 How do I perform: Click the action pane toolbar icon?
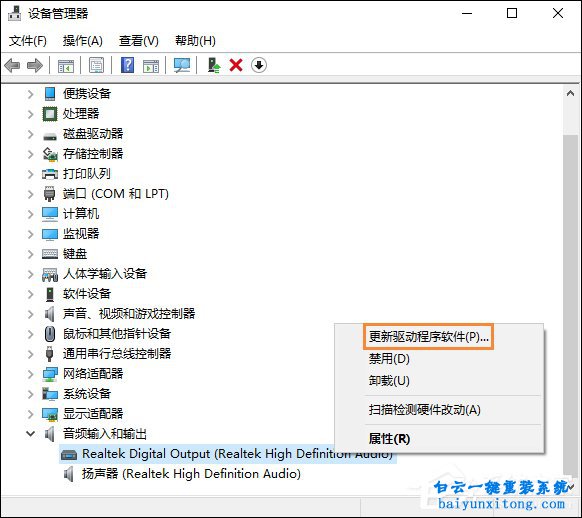coord(151,66)
